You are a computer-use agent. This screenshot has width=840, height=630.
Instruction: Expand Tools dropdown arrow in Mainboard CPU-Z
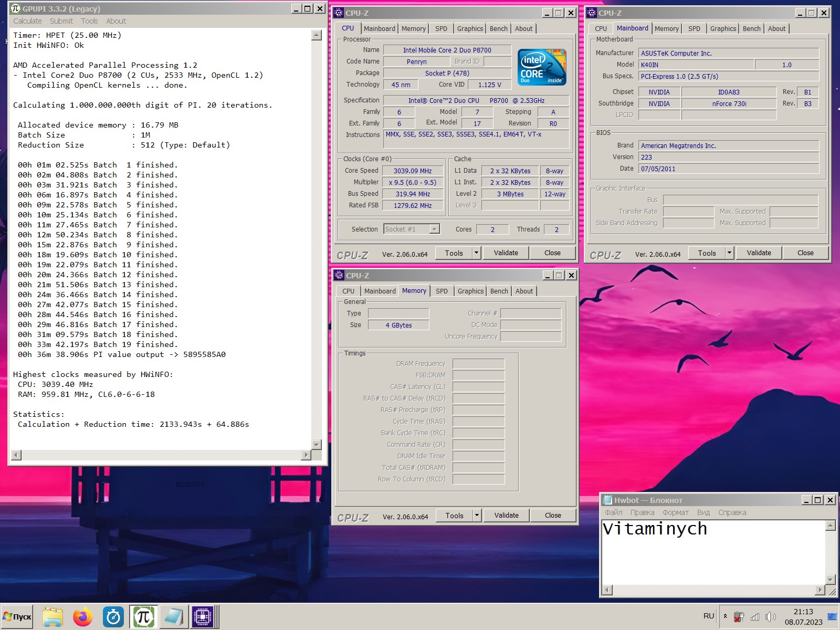tap(729, 253)
